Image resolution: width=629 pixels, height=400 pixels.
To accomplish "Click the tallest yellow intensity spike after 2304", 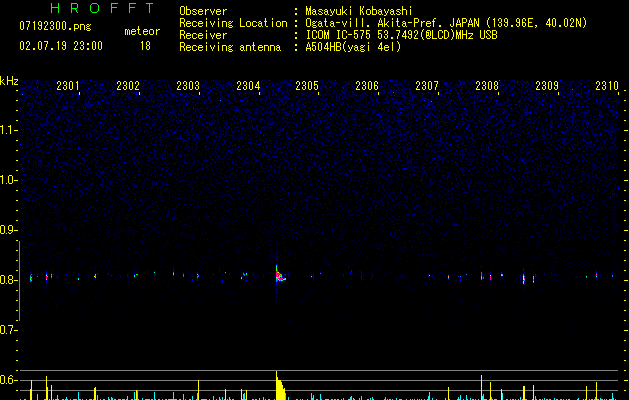I will pos(280,386).
